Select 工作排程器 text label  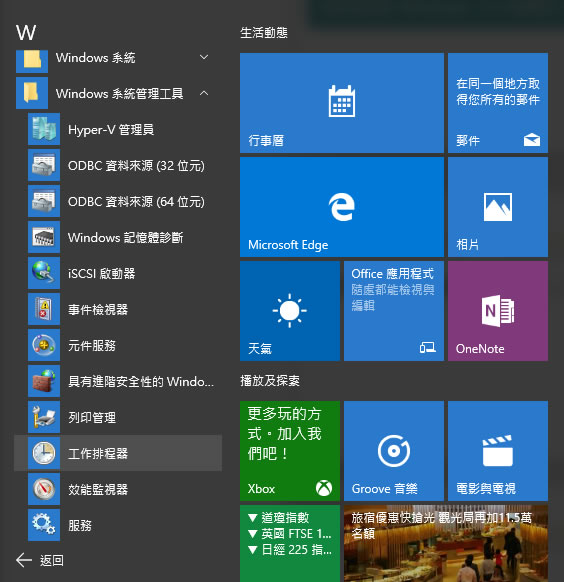(x=98, y=453)
